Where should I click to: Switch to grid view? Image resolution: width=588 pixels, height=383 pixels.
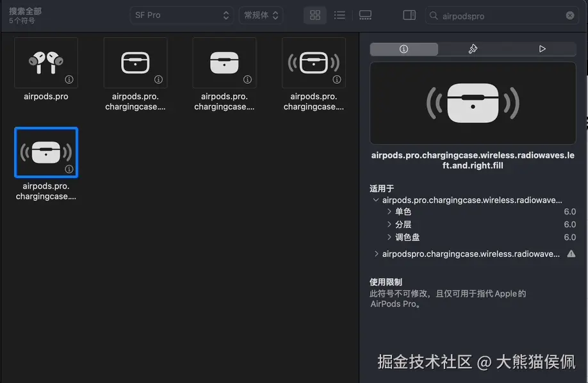point(315,15)
